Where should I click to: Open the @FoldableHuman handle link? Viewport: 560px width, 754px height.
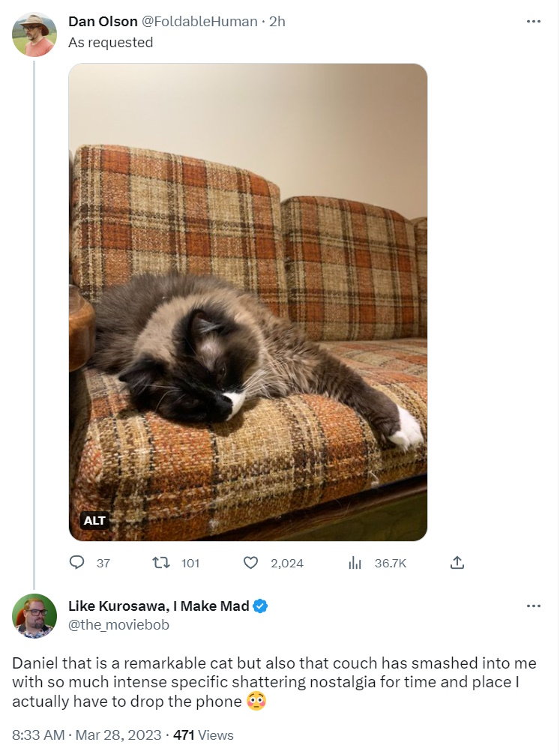tap(201, 22)
